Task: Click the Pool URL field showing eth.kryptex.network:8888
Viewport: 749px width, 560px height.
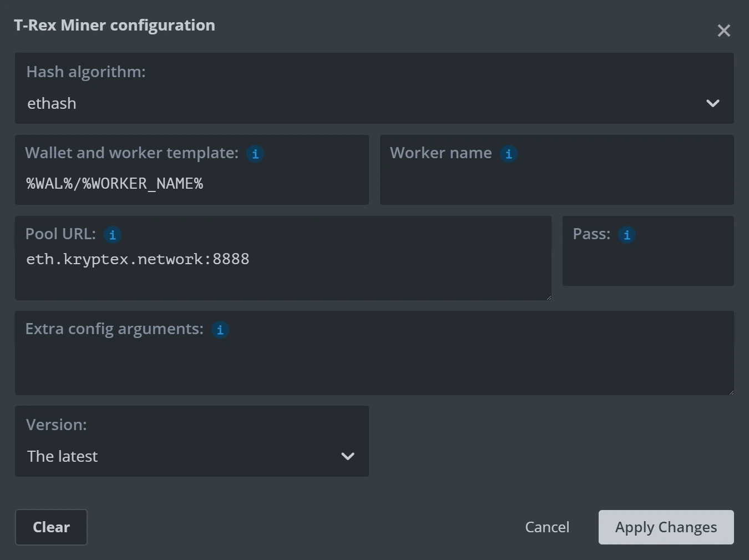Action: tap(283, 259)
